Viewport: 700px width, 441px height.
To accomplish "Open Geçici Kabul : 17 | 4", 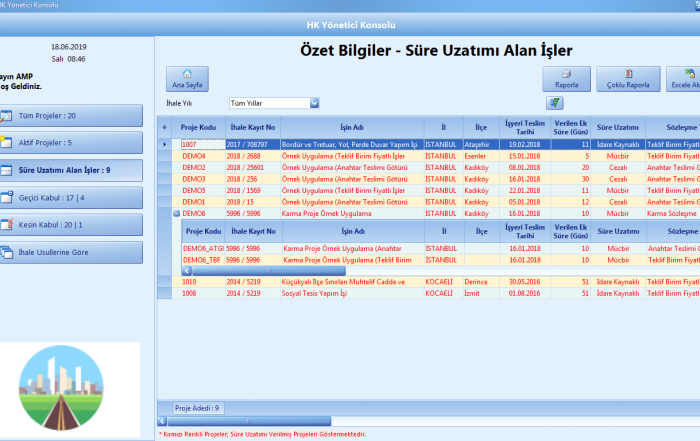I will point(77,198).
